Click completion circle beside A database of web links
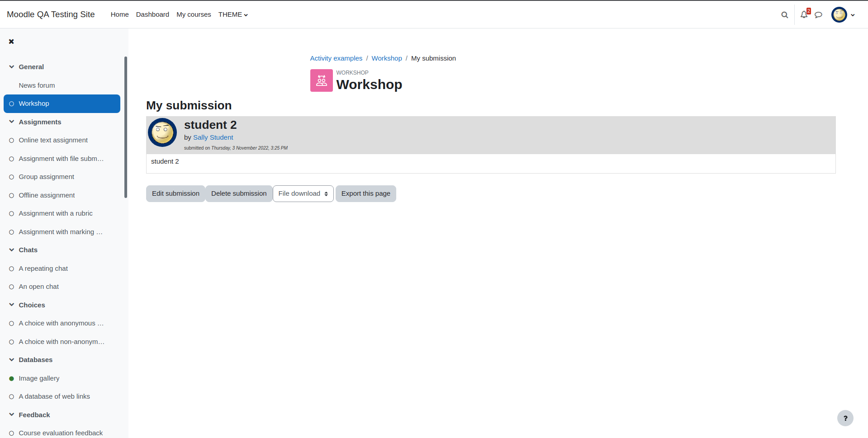Image resolution: width=868 pixels, height=438 pixels. tap(12, 397)
